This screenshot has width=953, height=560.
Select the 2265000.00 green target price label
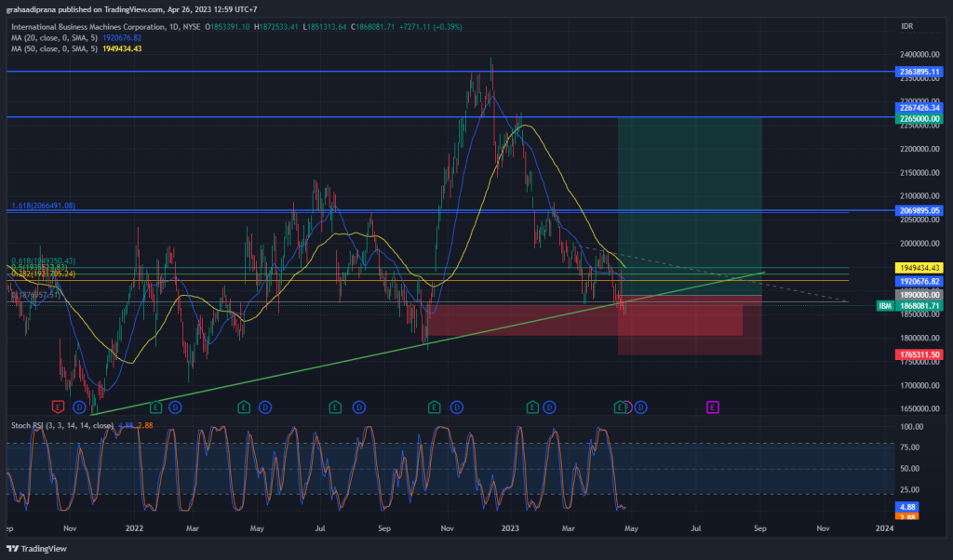coord(919,118)
